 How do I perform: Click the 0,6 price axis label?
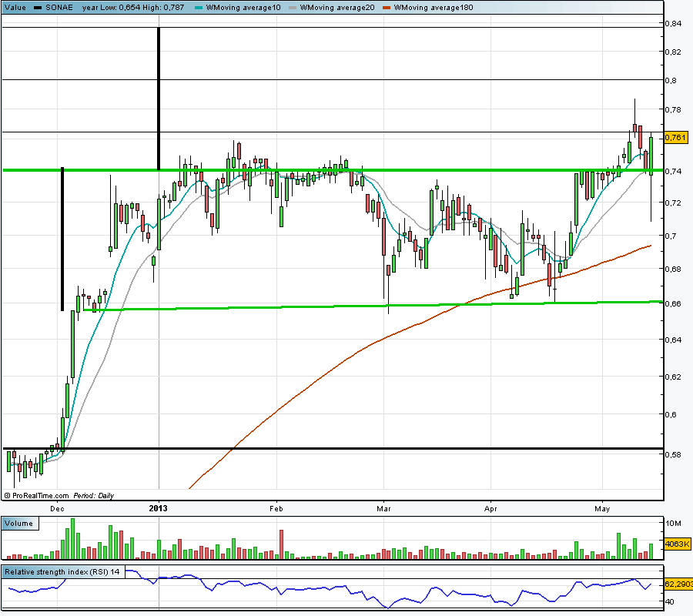pyautogui.click(x=671, y=414)
